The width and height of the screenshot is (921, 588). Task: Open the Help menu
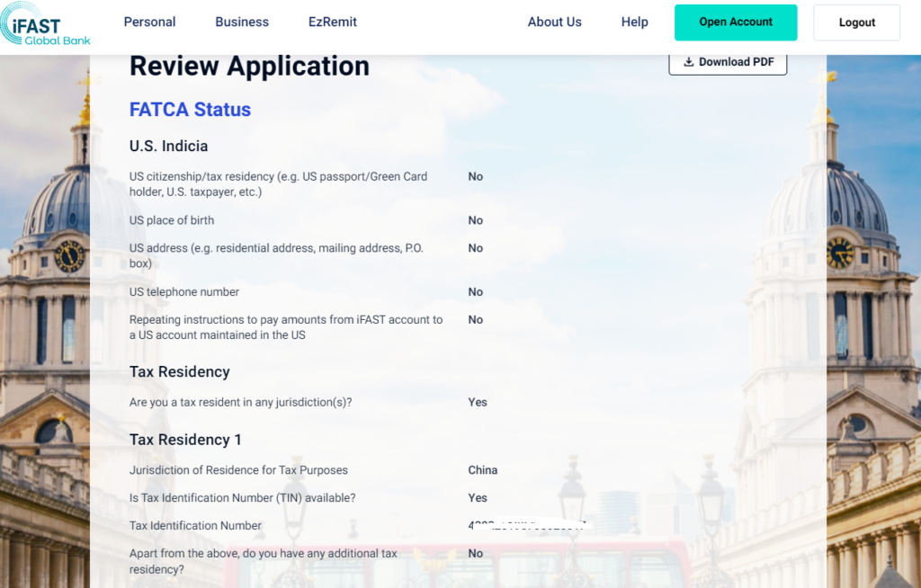click(x=634, y=22)
